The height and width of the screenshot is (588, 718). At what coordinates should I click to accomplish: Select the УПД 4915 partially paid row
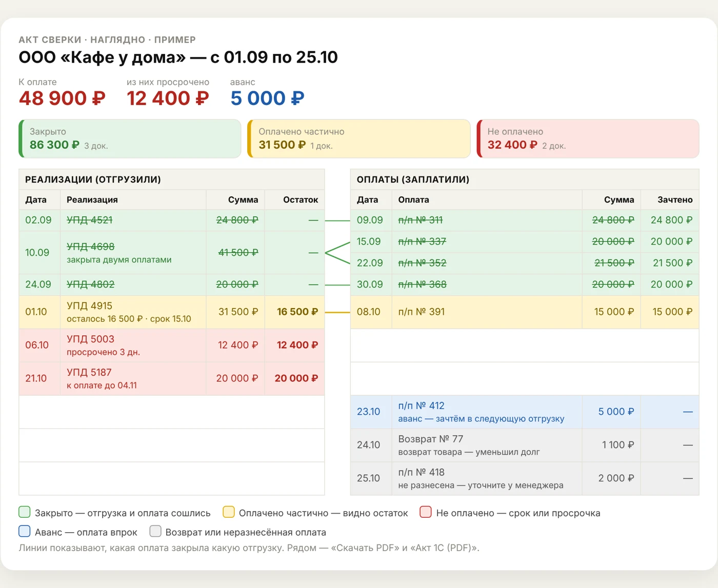point(172,312)
